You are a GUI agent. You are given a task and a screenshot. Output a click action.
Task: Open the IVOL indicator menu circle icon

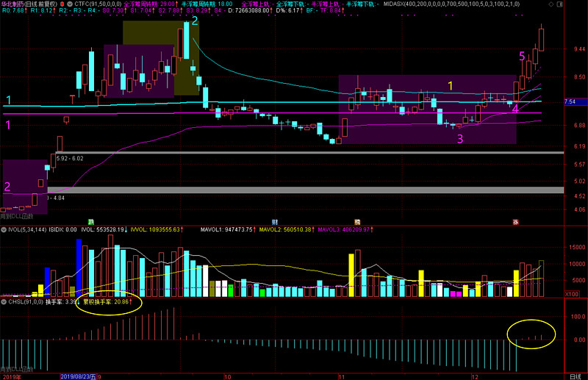[x=4, y=229]
